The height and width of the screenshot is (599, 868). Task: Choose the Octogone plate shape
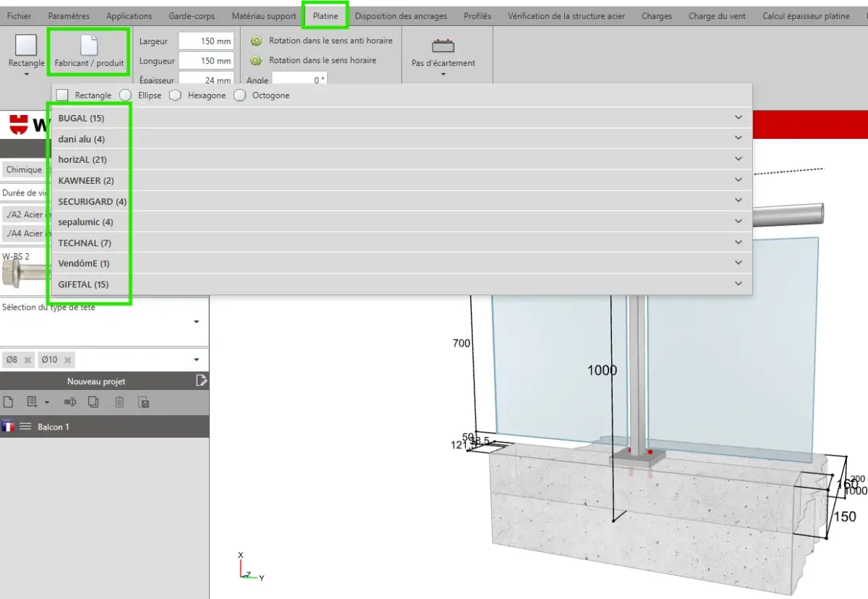coord(261,95)
